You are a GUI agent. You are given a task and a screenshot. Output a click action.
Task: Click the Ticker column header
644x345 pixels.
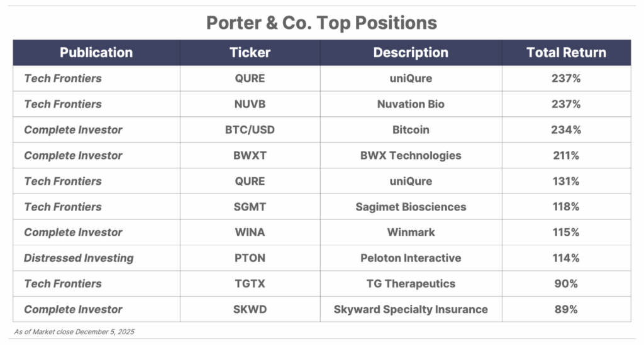coord(250,53)
